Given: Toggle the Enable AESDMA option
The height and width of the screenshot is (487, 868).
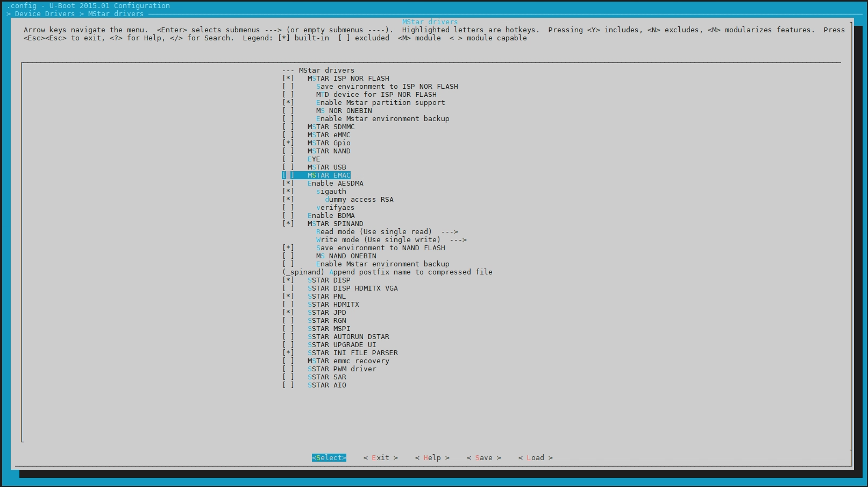Looking at the screenshot, I should (x=323, y=183).
